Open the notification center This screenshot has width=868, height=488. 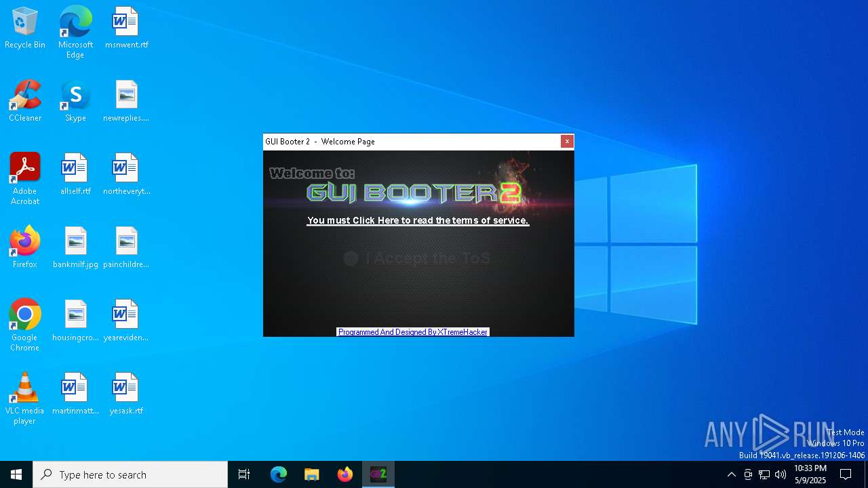846,474
